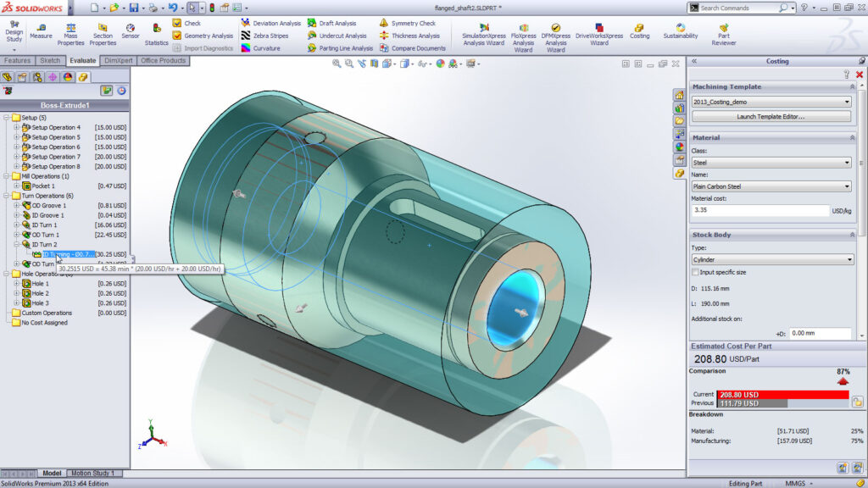Click Launch Template Editor
The height and width of the screenshot is (488, 868).
pos(771,116)
